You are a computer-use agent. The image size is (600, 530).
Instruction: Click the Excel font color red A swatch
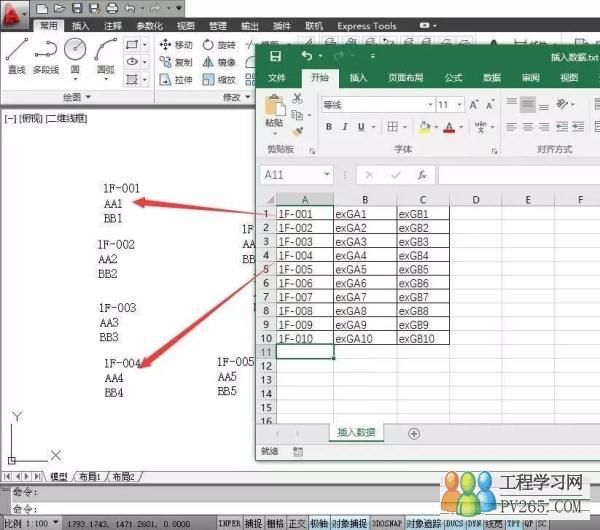(x=449, y=127)
